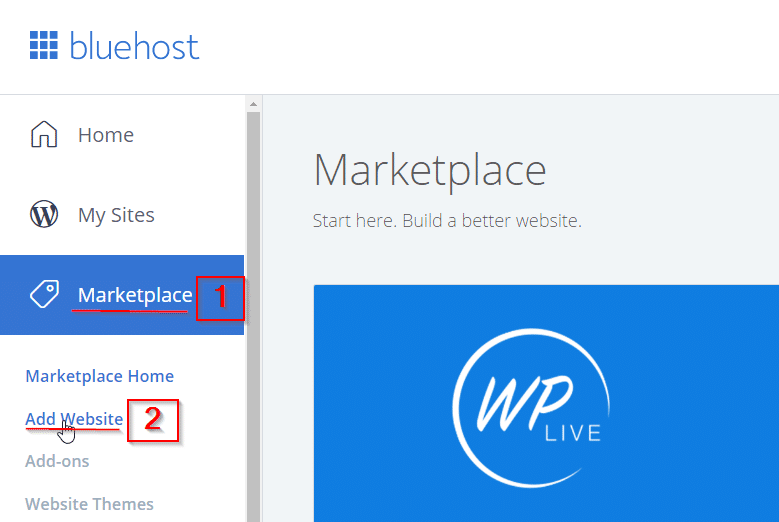Viewport: 779px width, 522px height.
Task: Open Website Themes submenu link
Action: pos(89,504)
